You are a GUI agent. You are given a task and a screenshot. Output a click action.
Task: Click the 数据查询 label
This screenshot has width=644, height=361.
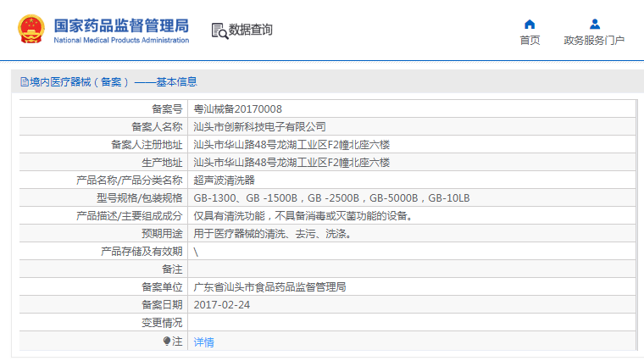(251, 30)
